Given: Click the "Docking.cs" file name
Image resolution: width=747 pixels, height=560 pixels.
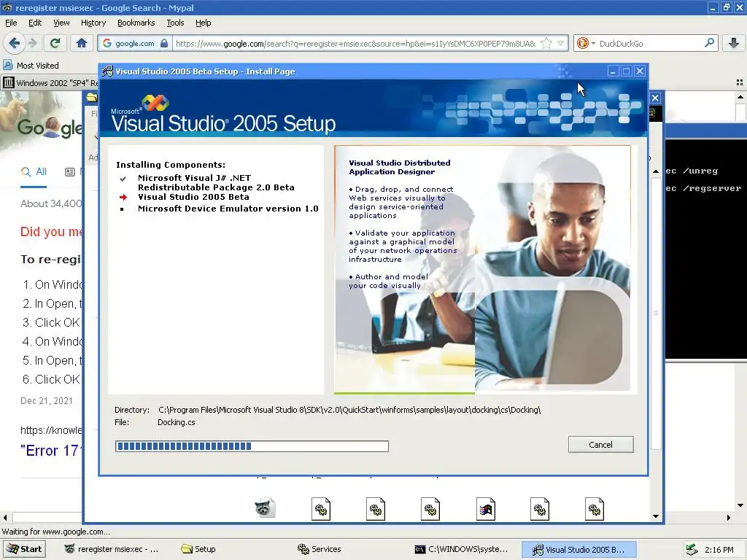Looking at the screenshot, I should click(x=177, y=422).
